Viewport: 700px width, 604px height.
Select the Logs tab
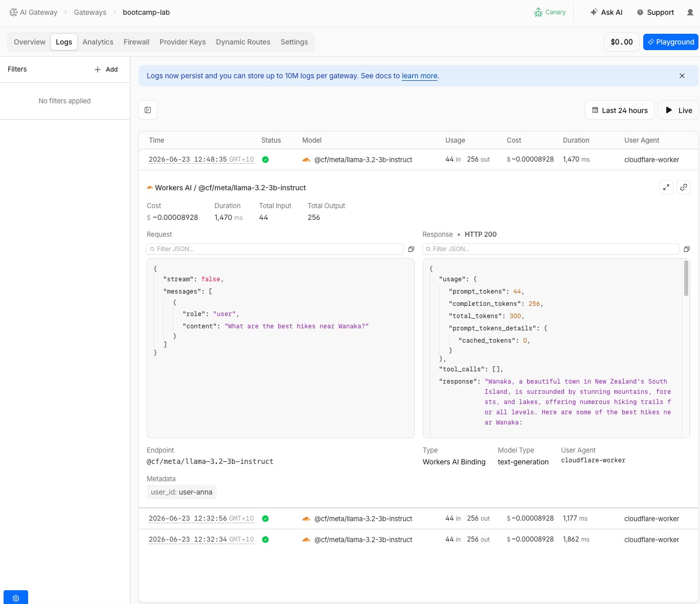click(64, 42)
